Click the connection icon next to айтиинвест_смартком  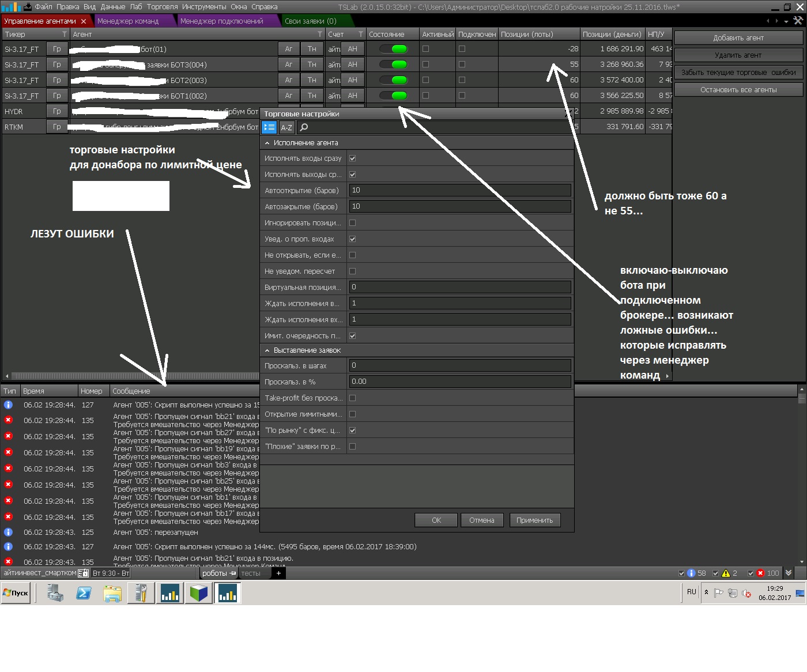pos(83,573)
